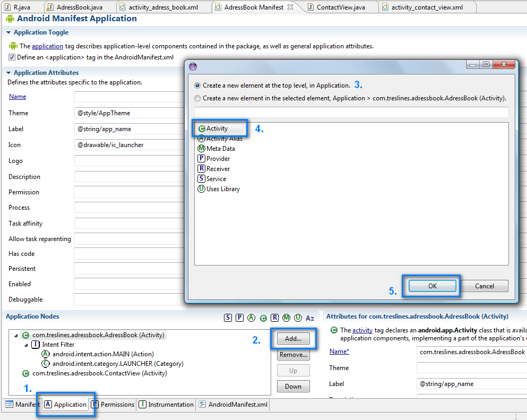Edit the activity Label field

[x=472, y=384]
